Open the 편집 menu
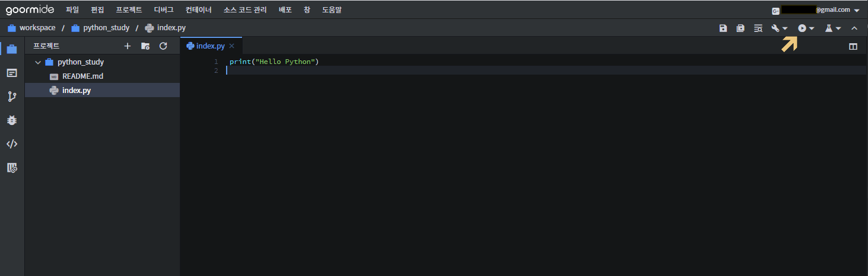This screenshot has width=868, height=276. [x=97, y=9]
